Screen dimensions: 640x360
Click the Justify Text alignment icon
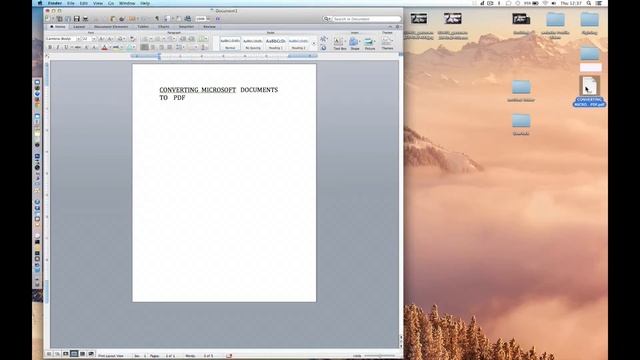tap(169, 47)
